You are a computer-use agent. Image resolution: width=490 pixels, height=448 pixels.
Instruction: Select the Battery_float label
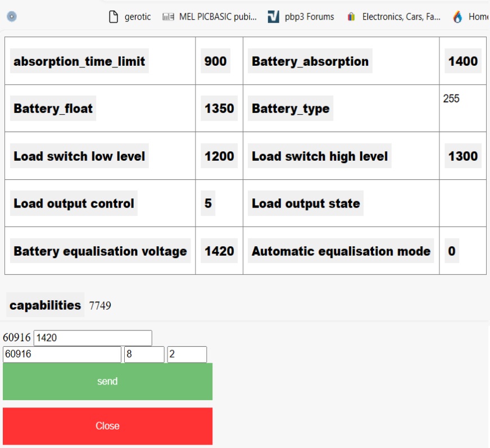(x=53, y=108)
